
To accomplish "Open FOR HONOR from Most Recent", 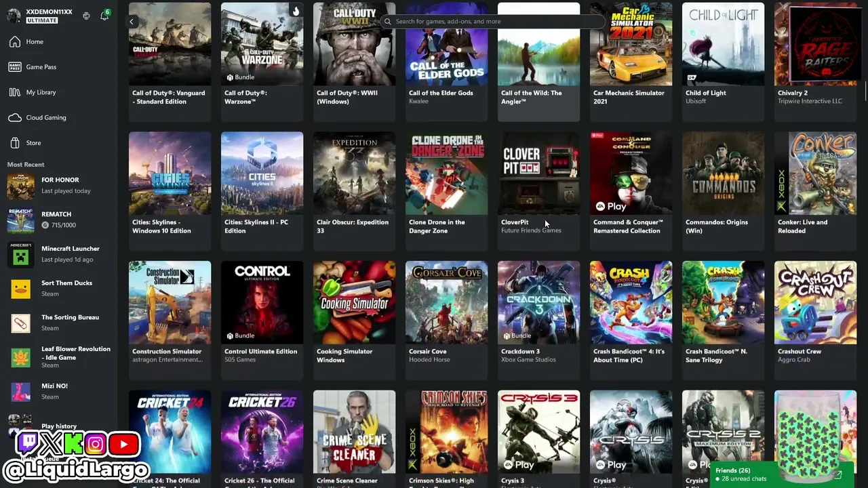I will click(x=59, y=185).
